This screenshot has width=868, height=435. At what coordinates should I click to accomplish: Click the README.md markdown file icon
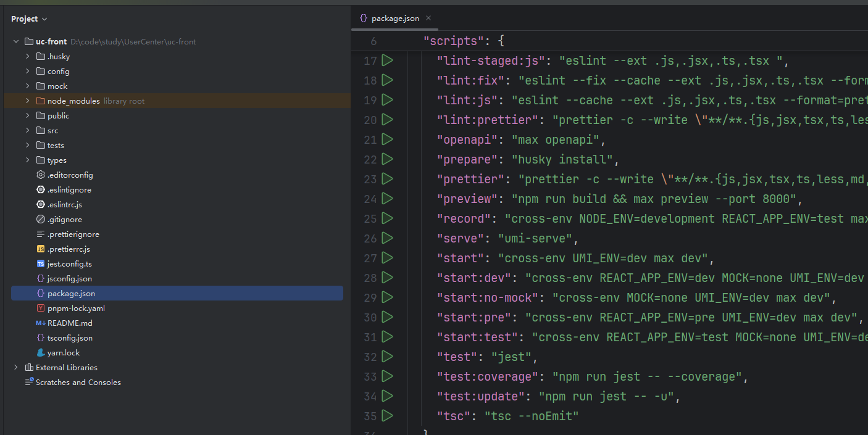[41, 323]
